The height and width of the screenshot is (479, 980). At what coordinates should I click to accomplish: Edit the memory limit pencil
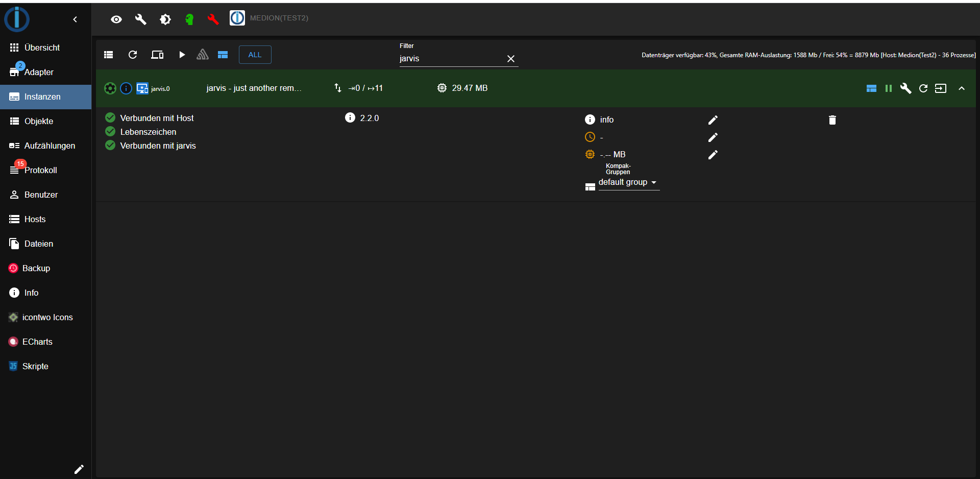(x=713, y=155)
